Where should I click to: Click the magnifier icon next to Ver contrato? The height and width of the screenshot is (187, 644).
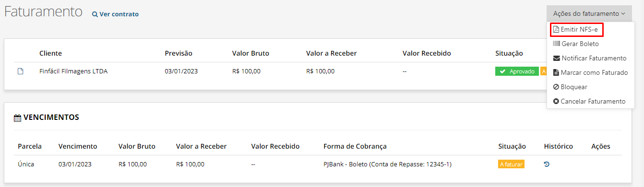click(95, 14)
